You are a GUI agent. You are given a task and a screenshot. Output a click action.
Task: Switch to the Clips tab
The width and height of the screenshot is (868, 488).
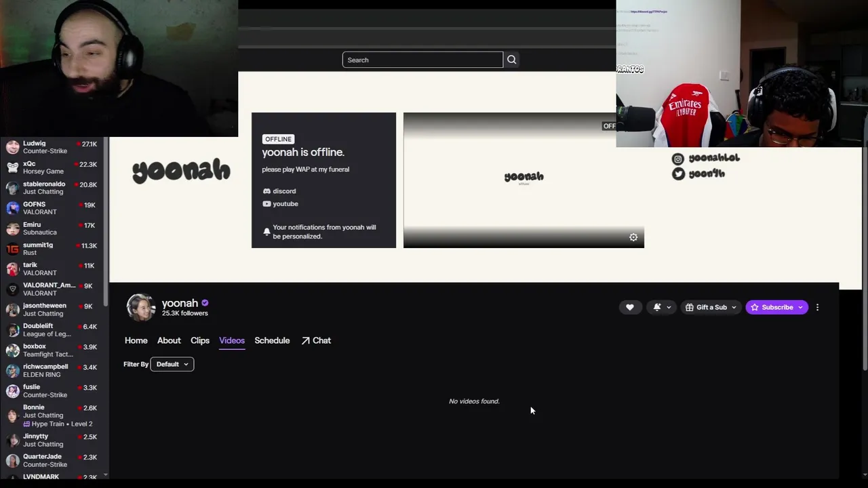tap(200, 340)
